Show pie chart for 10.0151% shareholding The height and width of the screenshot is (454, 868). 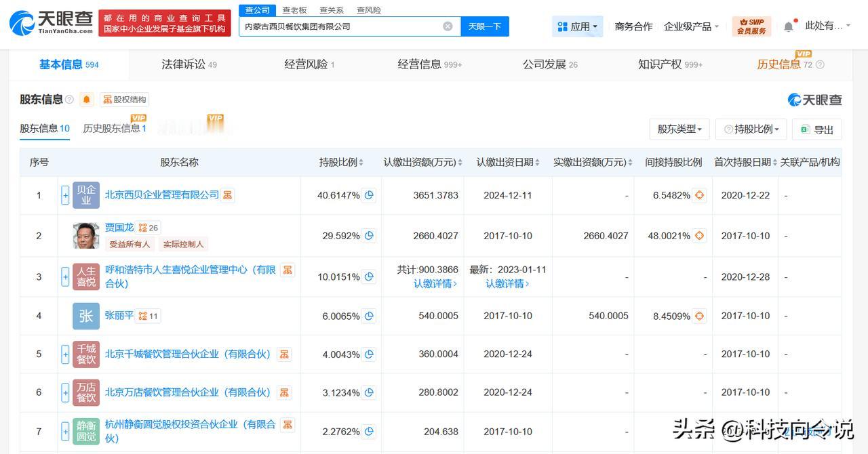(x=369, y=276)
